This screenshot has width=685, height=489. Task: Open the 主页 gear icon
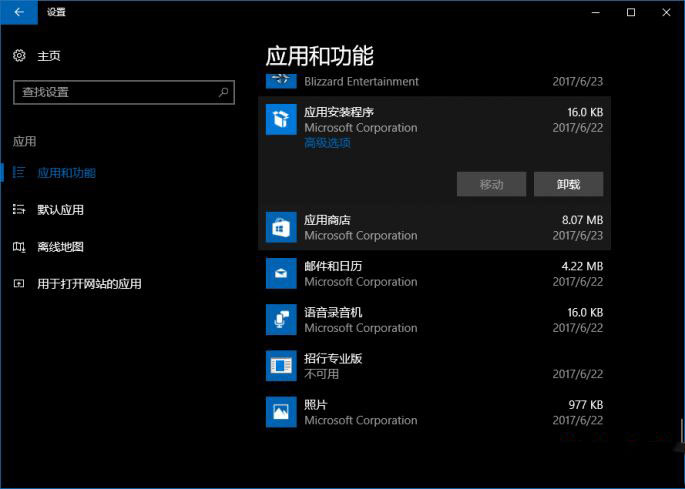coord(19,55)
